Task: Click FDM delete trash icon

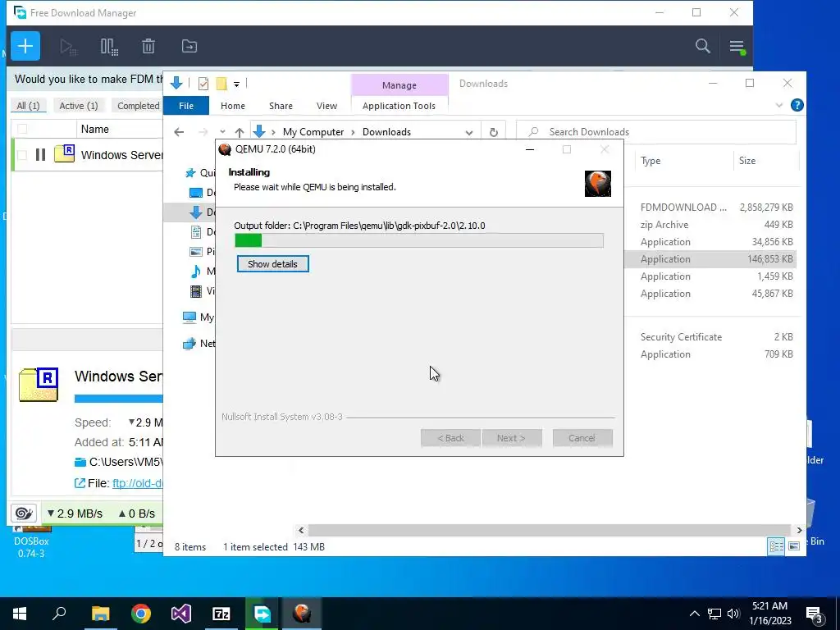Action: click(x=148, y=47)
